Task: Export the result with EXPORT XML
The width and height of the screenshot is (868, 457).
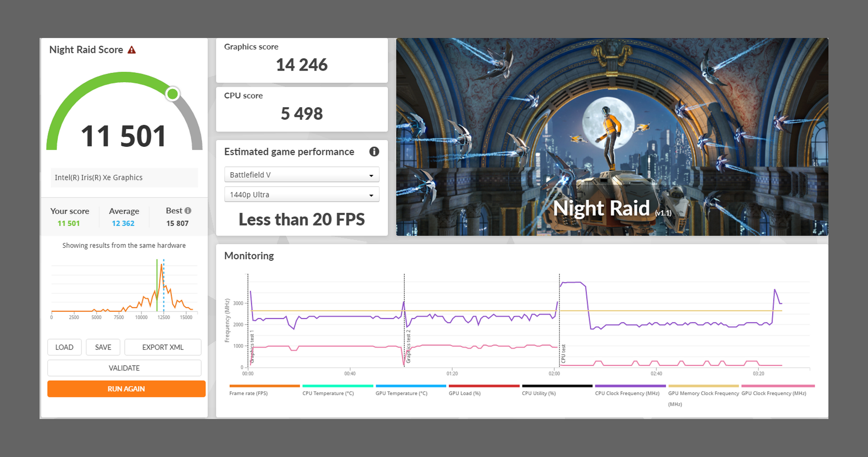Action: coord(163,347)
